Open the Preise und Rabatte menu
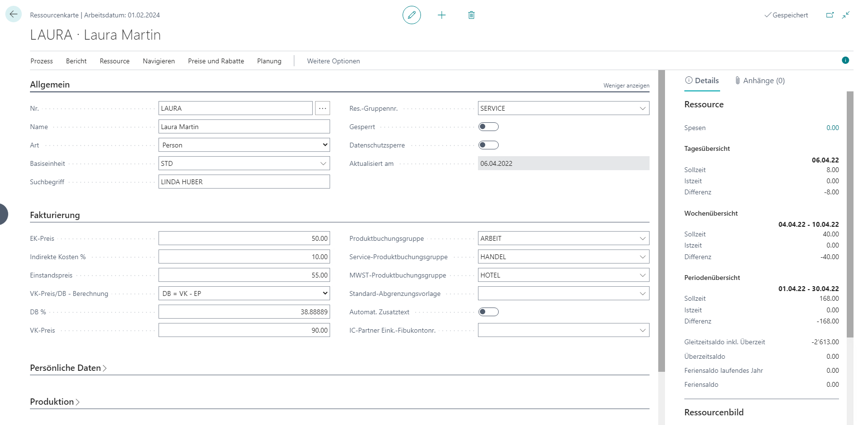 point(216,61)
